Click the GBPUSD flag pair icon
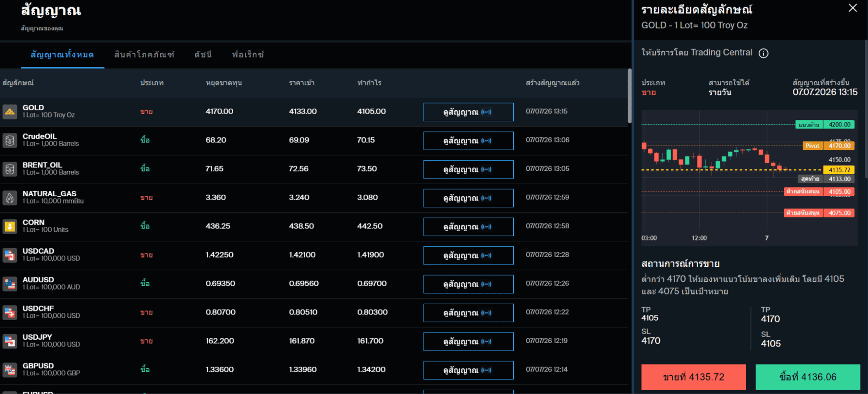 tap(10, 370)
